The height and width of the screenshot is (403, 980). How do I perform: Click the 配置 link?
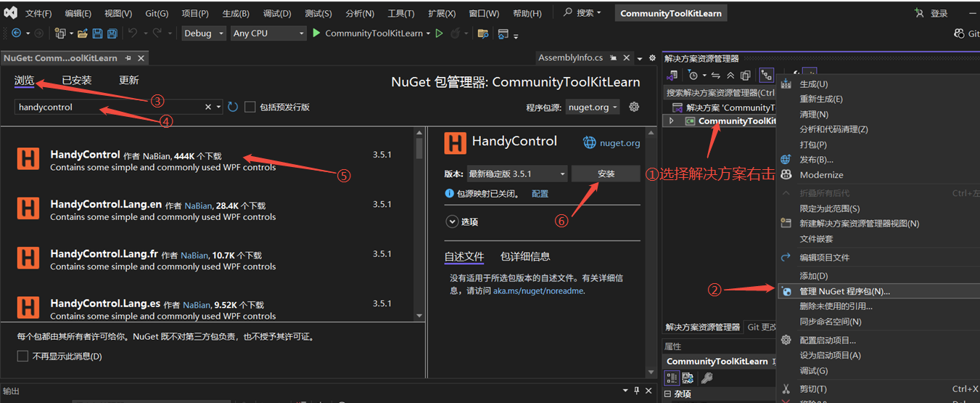click(x=540, y=194)
